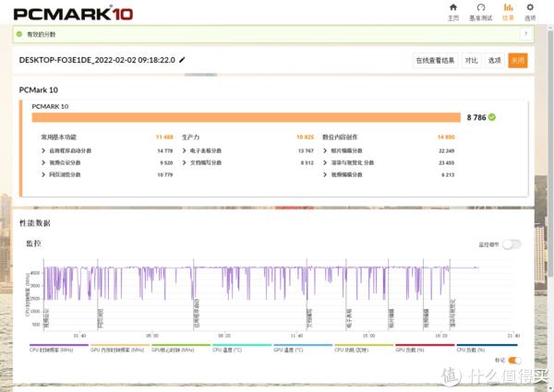Expand the 应用程序启动分数 row
This screenshot has height=392, width=554.
pos(66,150)
